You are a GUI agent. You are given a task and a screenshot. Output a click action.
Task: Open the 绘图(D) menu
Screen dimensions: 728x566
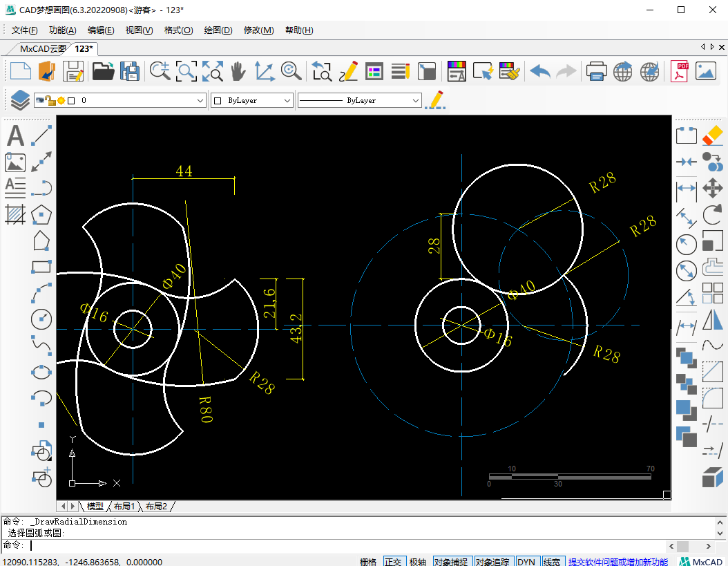[x=218, y=30]
